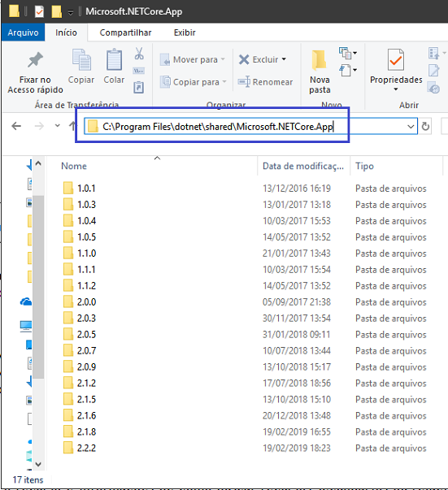The image size is (448, 490).
Task: Click the navigation pane scrollbar thumb
Action: pos(38,287)
